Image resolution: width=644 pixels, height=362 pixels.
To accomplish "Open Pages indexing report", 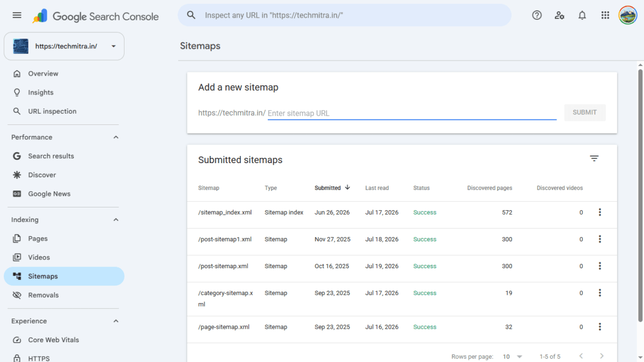I will pos(64,239).
